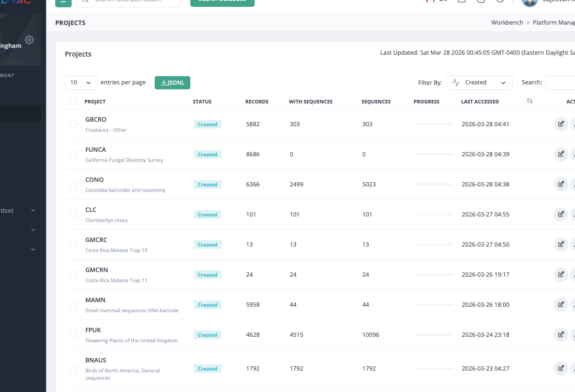Click the Workbench breadcrumb link
575x392 pixels.
point(507,22)
